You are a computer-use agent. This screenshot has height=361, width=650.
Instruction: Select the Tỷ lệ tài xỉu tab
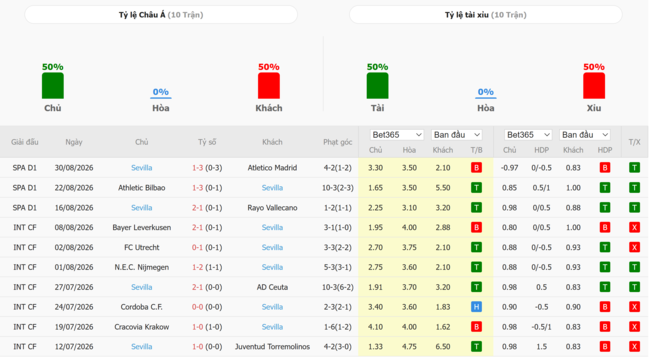[485, 15]
